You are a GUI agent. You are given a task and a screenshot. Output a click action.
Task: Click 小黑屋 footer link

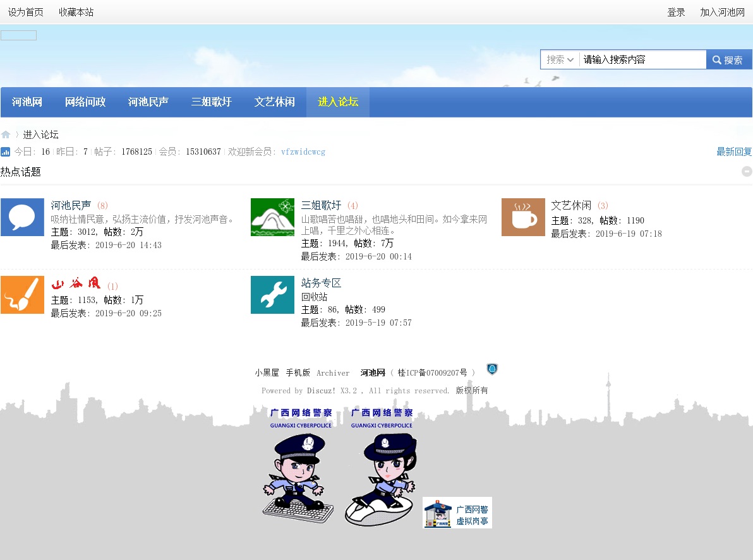267,373
